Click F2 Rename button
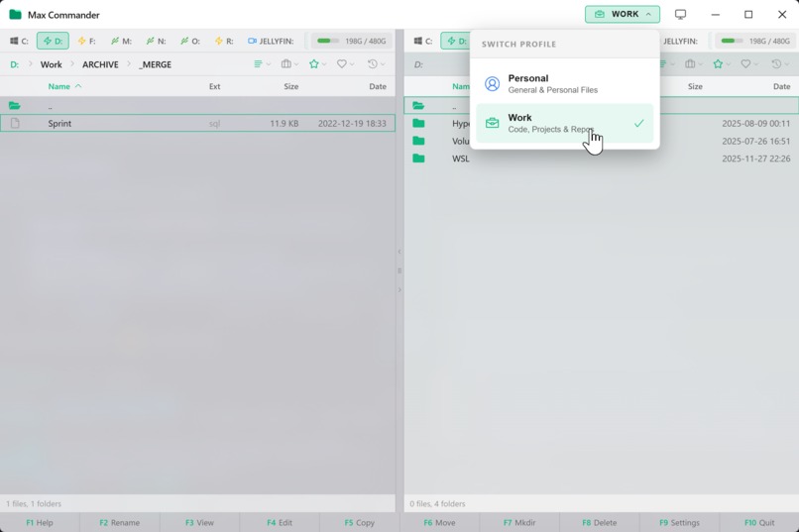The height and width of the screenshot is (532, 799). point(120,522)
